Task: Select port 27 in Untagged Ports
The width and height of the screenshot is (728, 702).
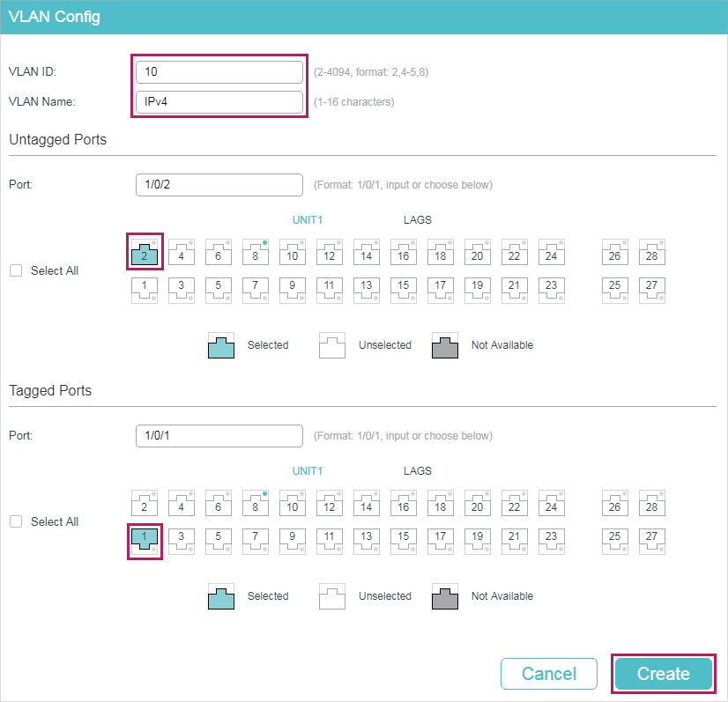Action: [652, 290]
